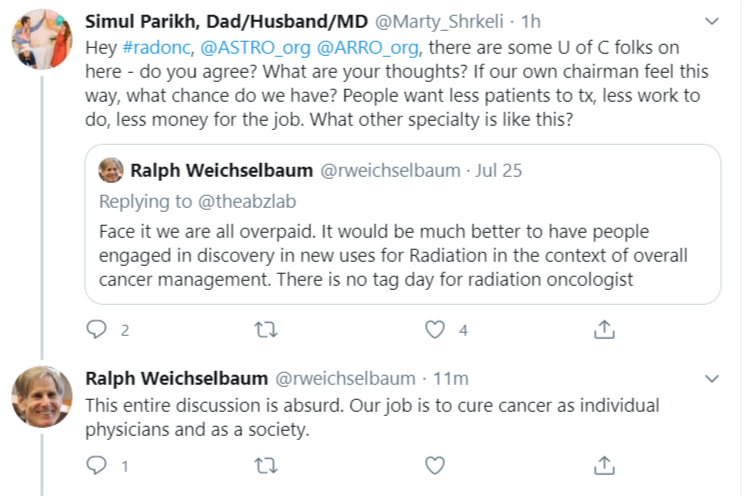Like Simul Parikh's tweet with 4 likes

point(435,329)
